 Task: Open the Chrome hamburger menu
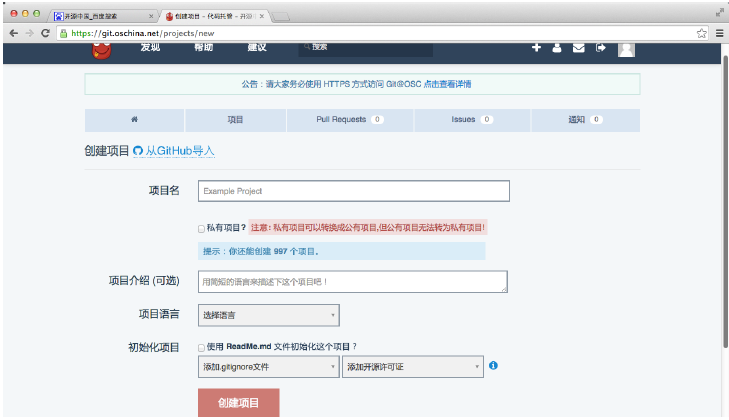[719, 33]
